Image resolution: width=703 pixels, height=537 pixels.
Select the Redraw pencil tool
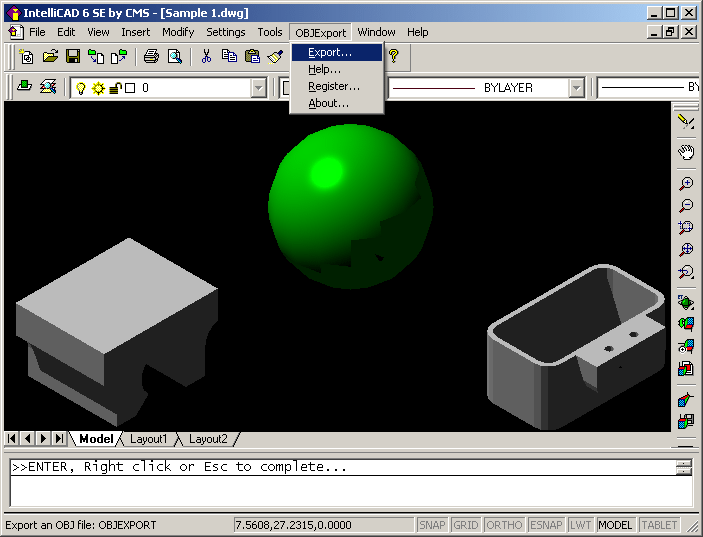pyautogui.click(x=686, y=121)
